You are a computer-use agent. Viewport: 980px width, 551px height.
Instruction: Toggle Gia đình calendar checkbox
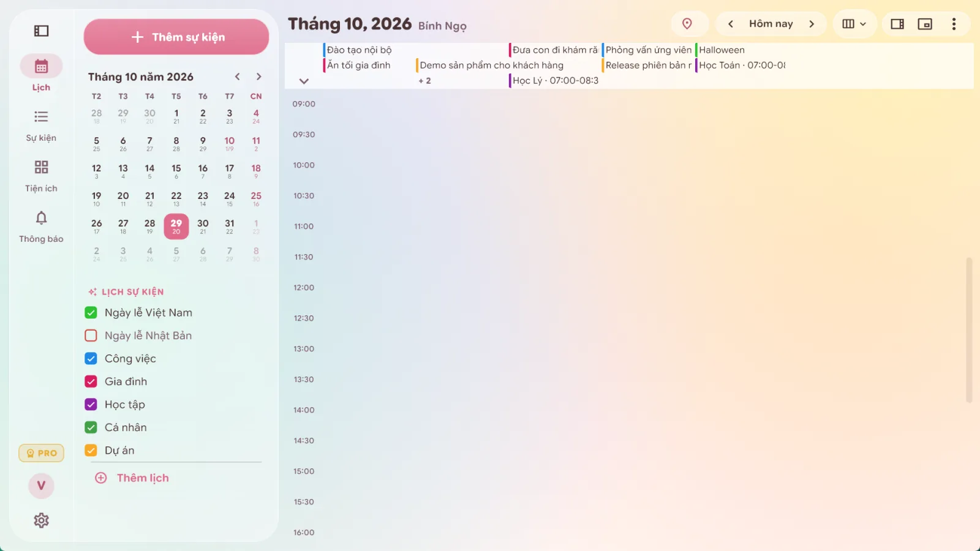[x=91, y=381]
